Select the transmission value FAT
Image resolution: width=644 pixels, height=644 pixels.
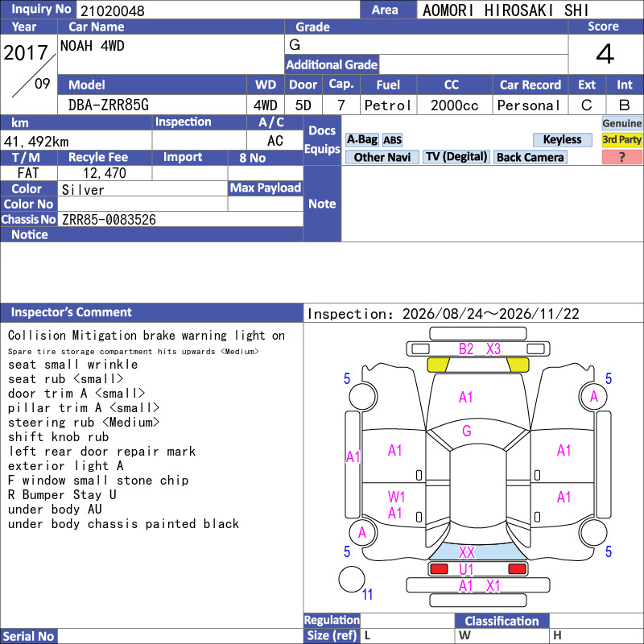(28, 173)
